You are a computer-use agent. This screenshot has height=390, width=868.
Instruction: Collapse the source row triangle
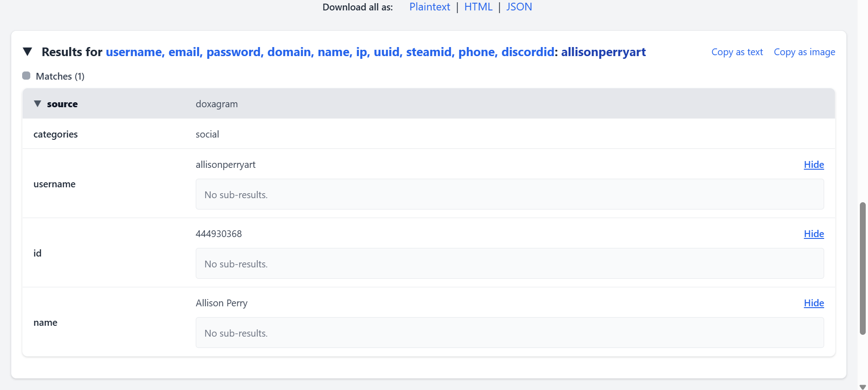pos(38,104)
